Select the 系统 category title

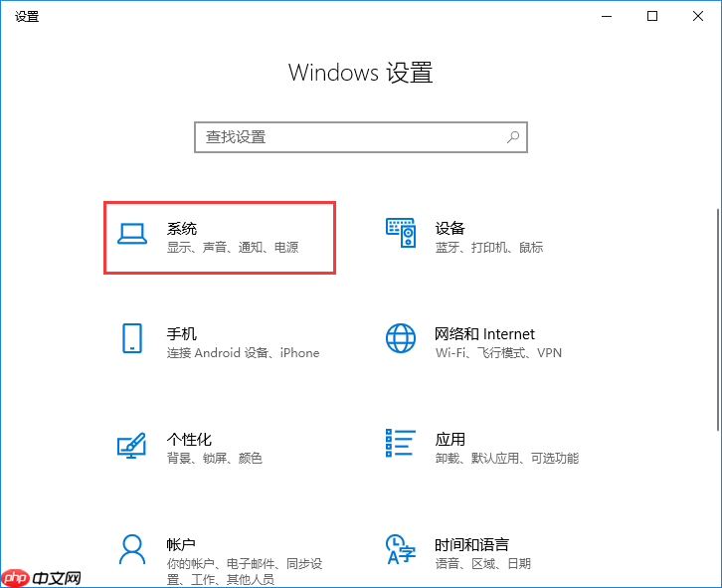click(x=182, y=228)
